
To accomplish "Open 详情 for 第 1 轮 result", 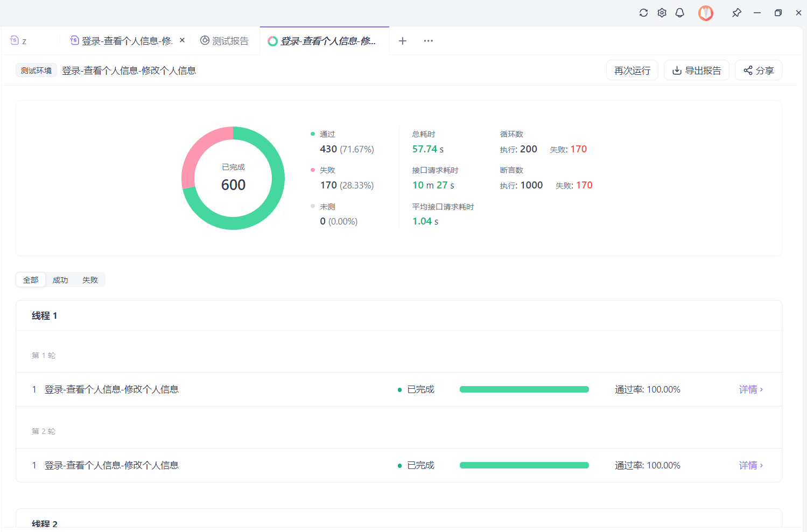I will 751,389.
